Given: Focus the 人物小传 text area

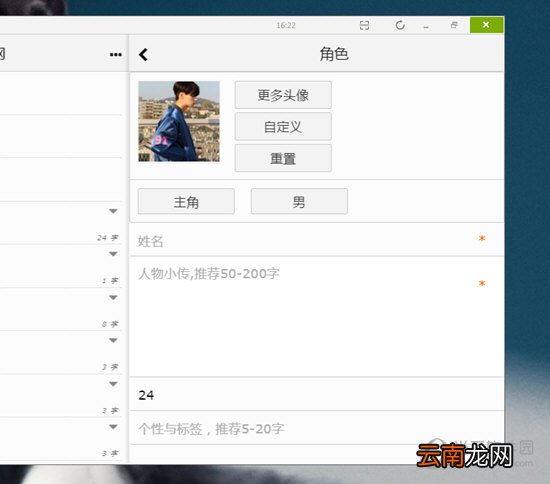Looking at the screenshot, I should click(317, 317).
